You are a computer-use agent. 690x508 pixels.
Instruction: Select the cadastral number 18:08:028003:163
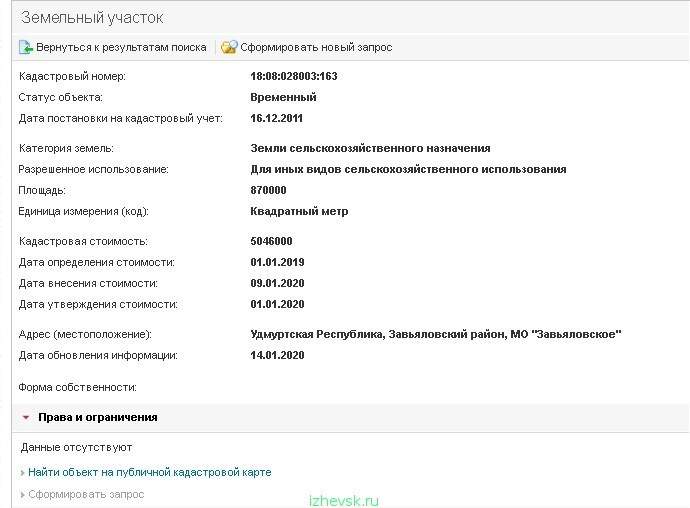[x=294, y=76]
